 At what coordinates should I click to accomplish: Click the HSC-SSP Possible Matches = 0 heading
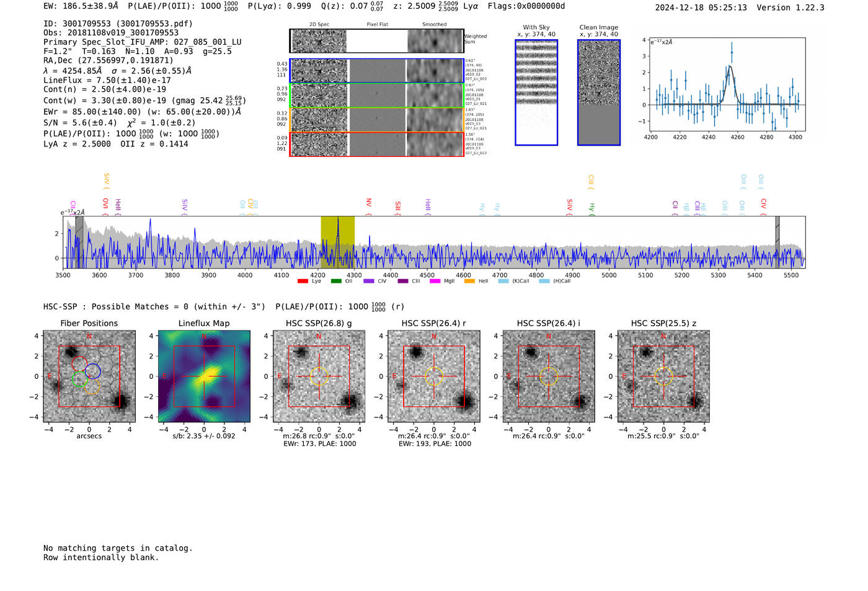pos(156,306)
